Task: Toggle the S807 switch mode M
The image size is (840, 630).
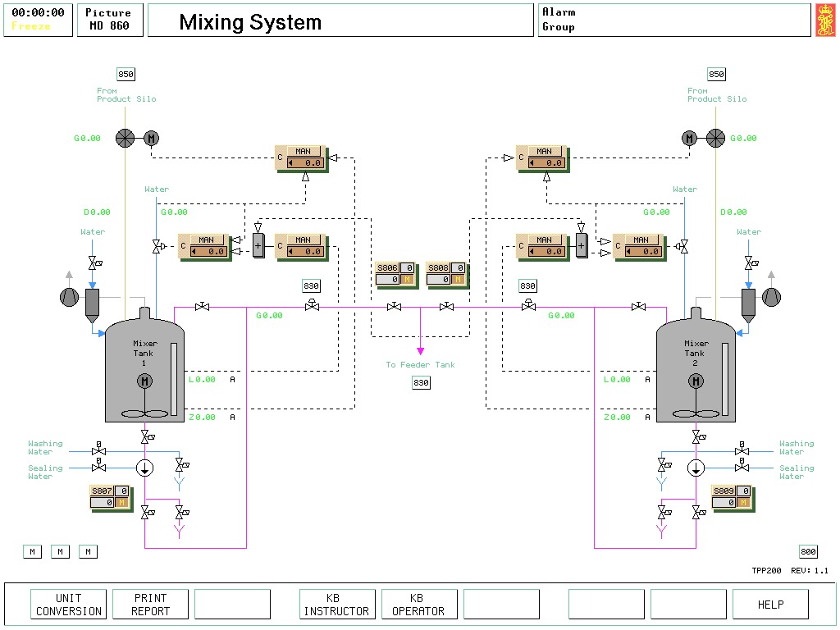Action: (122, 503)
